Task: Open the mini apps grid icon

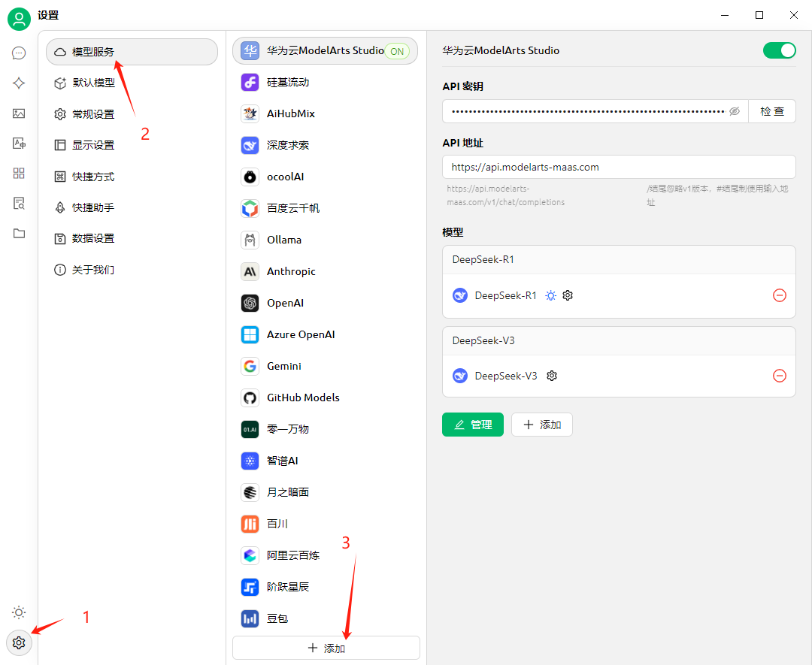Action: (x=19, y=174)
